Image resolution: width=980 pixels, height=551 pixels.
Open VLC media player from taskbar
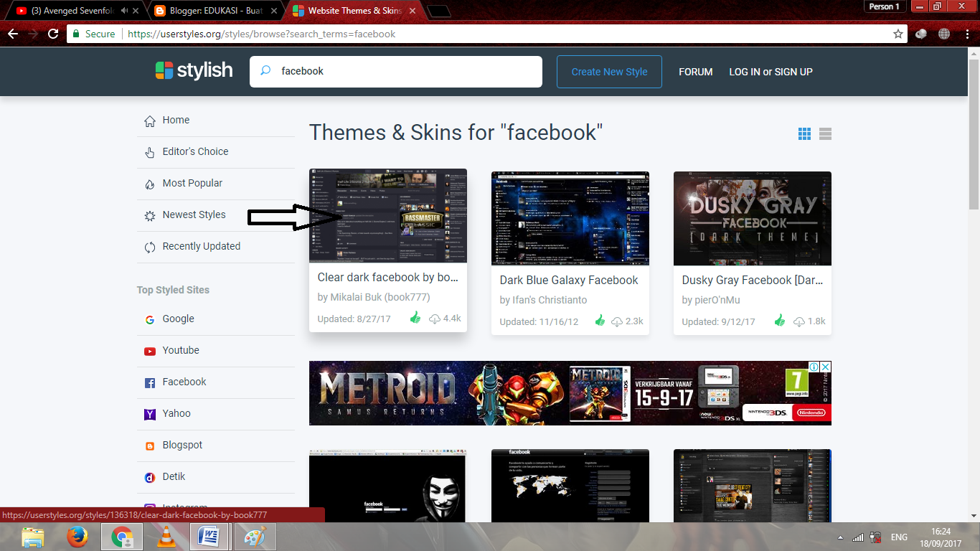[166, 537]
